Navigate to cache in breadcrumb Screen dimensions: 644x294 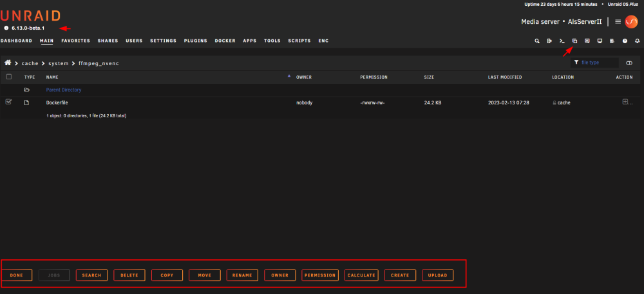tap(30, 63)
